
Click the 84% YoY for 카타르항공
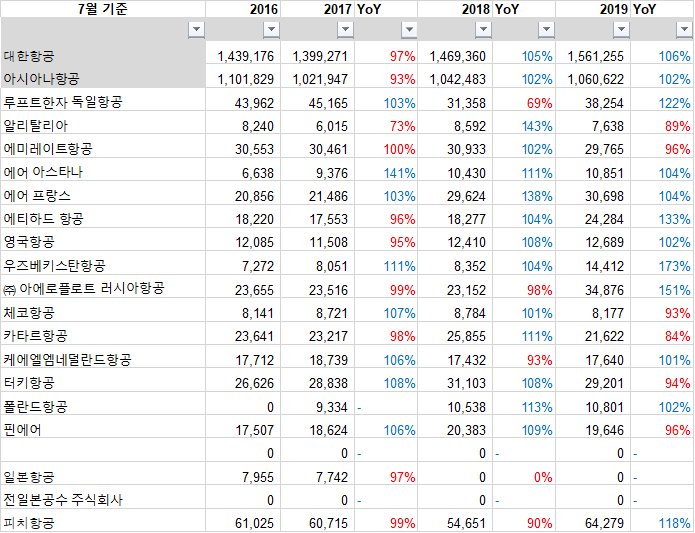pyautogui.click(x=678, y=336)
